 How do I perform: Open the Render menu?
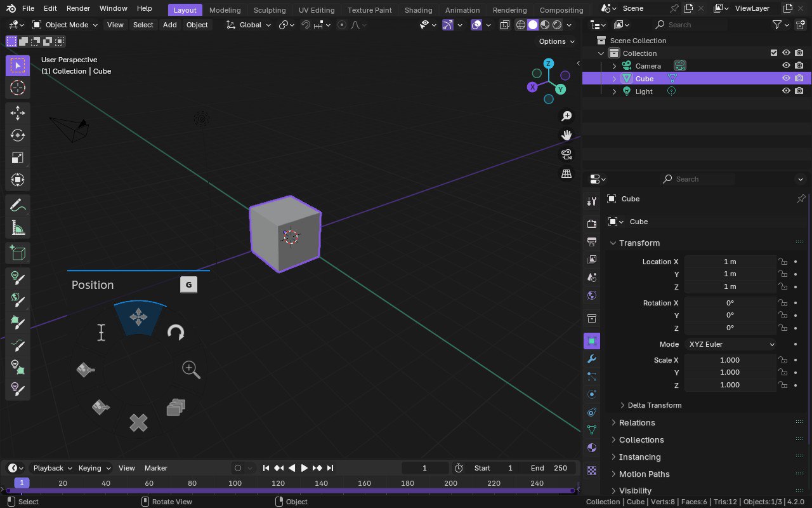[x=78, y=8]
